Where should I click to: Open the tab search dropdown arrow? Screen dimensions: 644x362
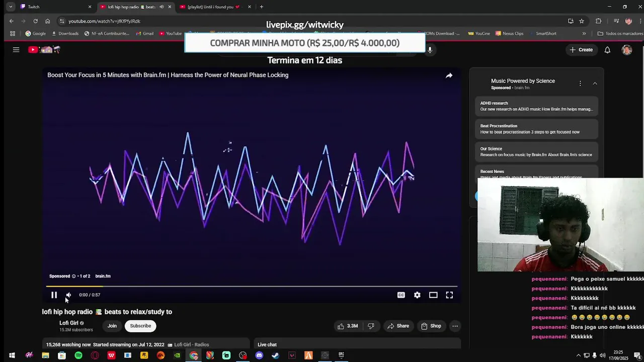[11, 7]
